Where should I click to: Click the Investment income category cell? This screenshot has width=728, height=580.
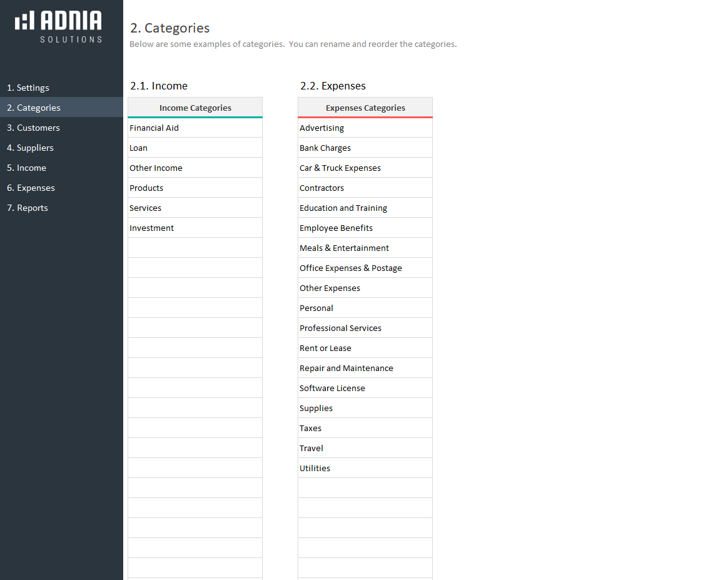click(195, 228)
